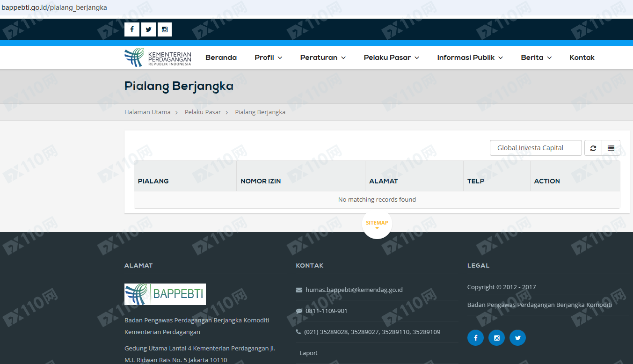Expand the Berita dropdown menu
The width and height of the screenshot is (633, 364).
536,58
